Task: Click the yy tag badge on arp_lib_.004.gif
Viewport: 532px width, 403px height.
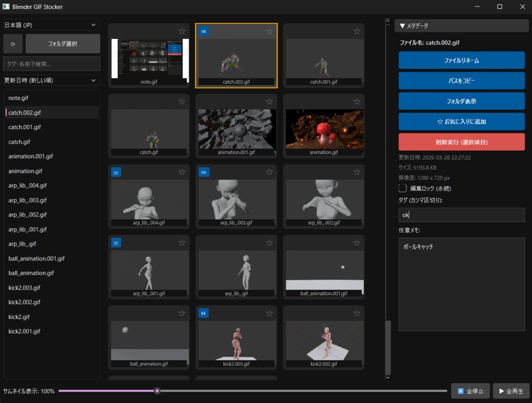Action: (x=115, y=172)
